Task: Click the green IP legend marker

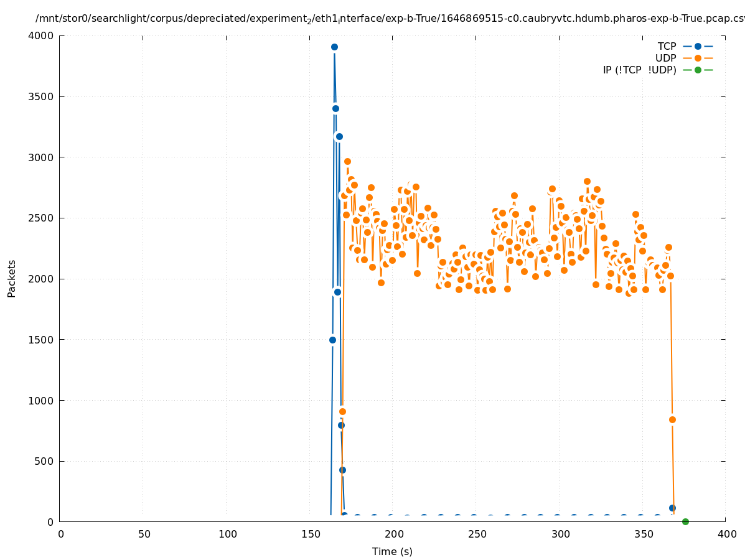Action: pos(698,70)
